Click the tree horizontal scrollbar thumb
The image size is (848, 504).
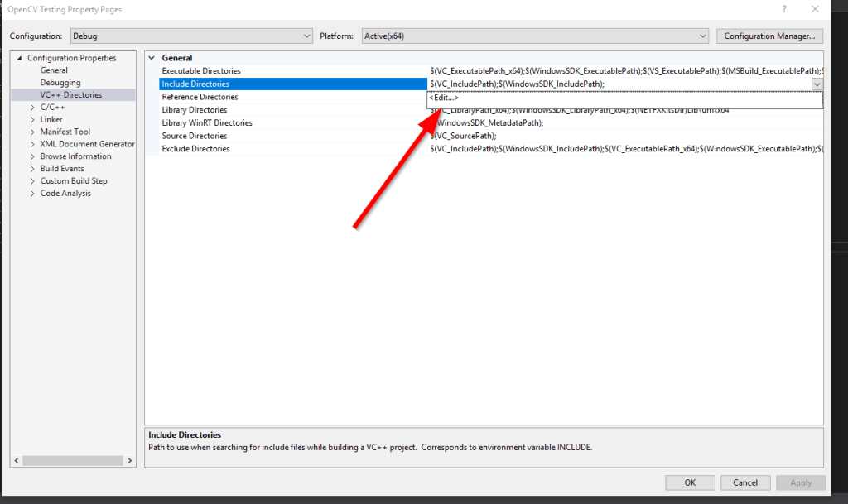tap(73, 461)
